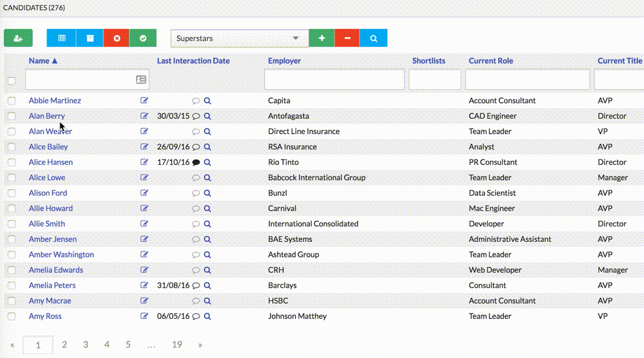This screenshot has height=358, width=644.
Task: Go to page 2 of results
Action: pos(64,345)
